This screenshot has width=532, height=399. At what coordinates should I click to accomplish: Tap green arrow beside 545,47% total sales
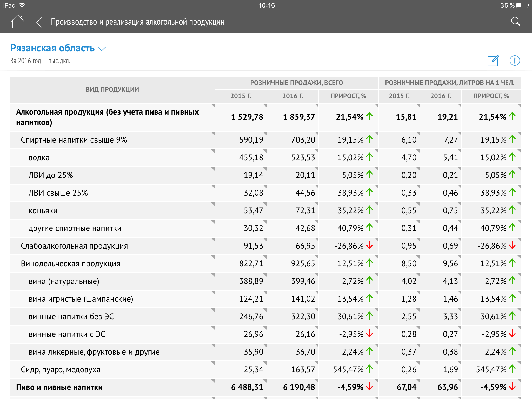[x=369, y=369]
